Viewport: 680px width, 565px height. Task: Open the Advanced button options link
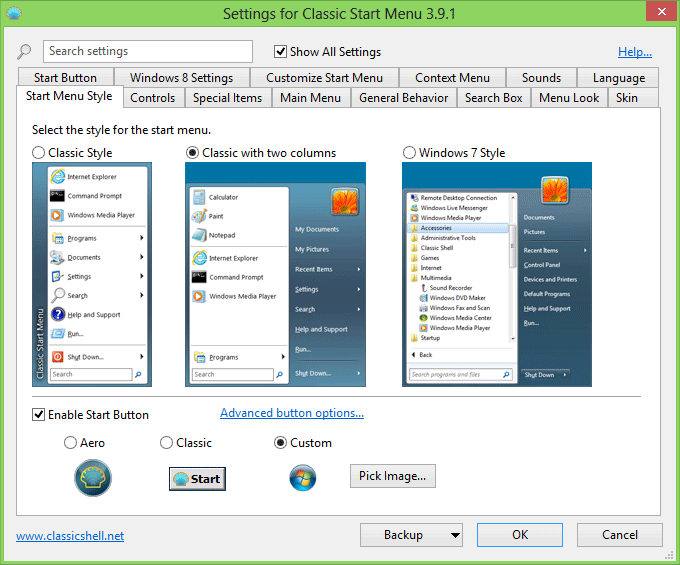click(291, 413)
